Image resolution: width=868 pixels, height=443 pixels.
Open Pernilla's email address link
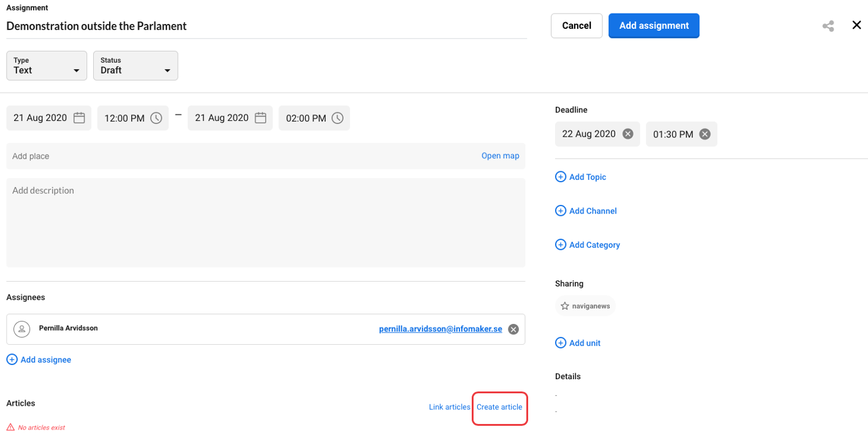[440, 328]
